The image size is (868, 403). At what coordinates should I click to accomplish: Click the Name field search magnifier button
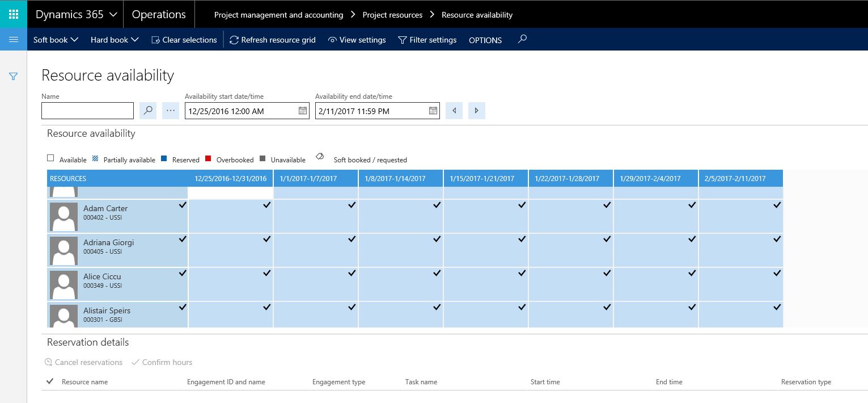[148, 111]
